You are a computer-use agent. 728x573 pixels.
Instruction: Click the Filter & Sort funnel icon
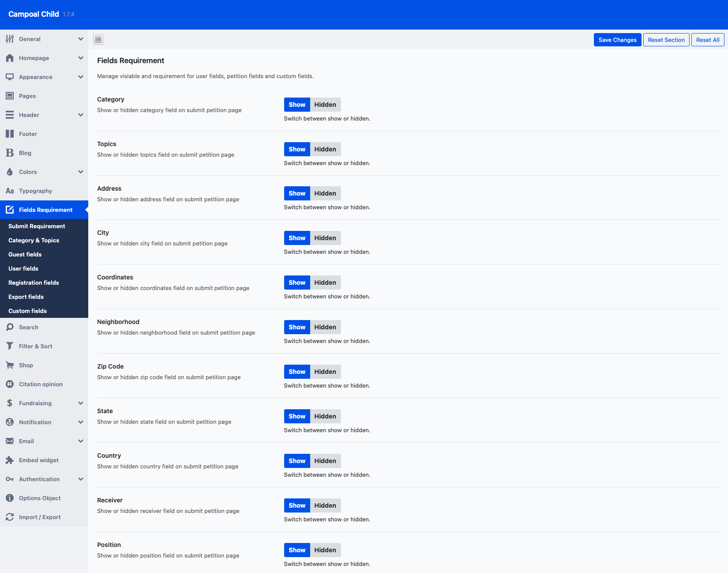tap(10, 346)
